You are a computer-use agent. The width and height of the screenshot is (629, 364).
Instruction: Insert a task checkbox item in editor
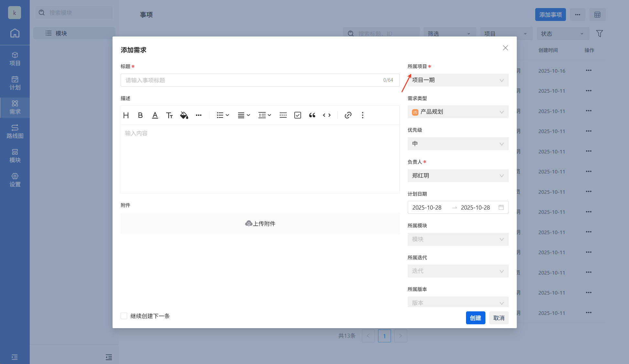(298, 115)
